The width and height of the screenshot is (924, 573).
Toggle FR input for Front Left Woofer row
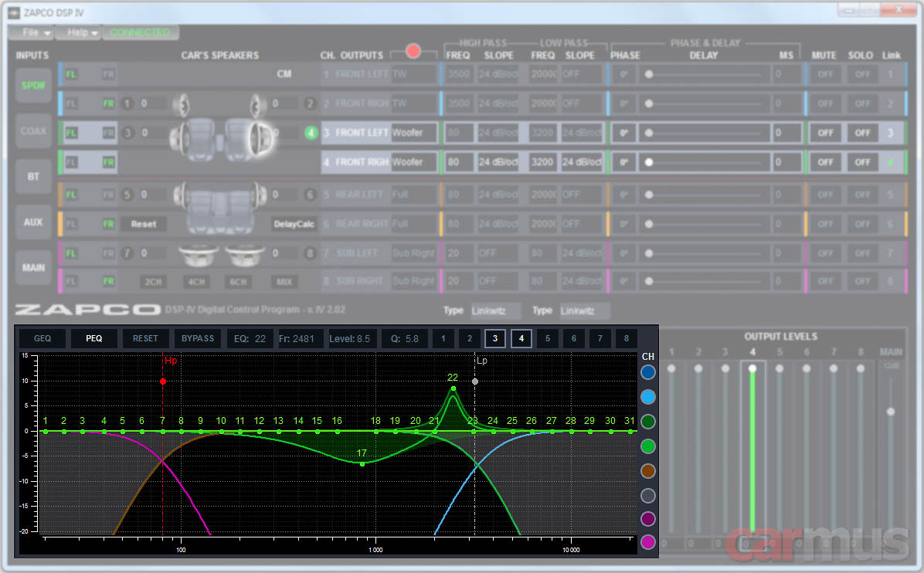108,133
